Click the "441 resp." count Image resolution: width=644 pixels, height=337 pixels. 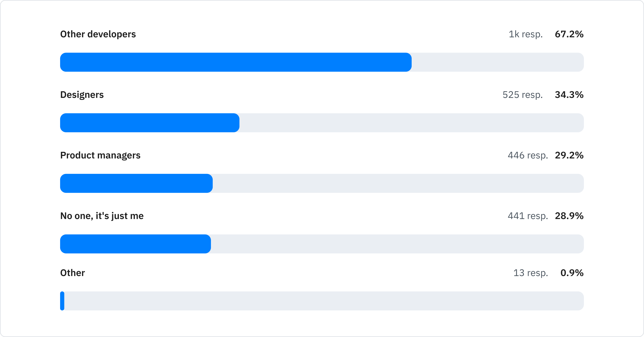528,216
